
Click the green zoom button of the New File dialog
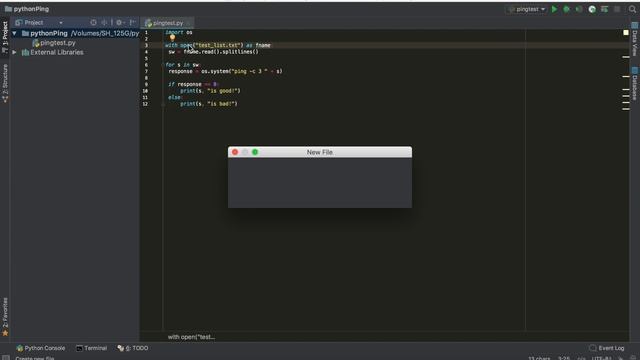[255, 152]
